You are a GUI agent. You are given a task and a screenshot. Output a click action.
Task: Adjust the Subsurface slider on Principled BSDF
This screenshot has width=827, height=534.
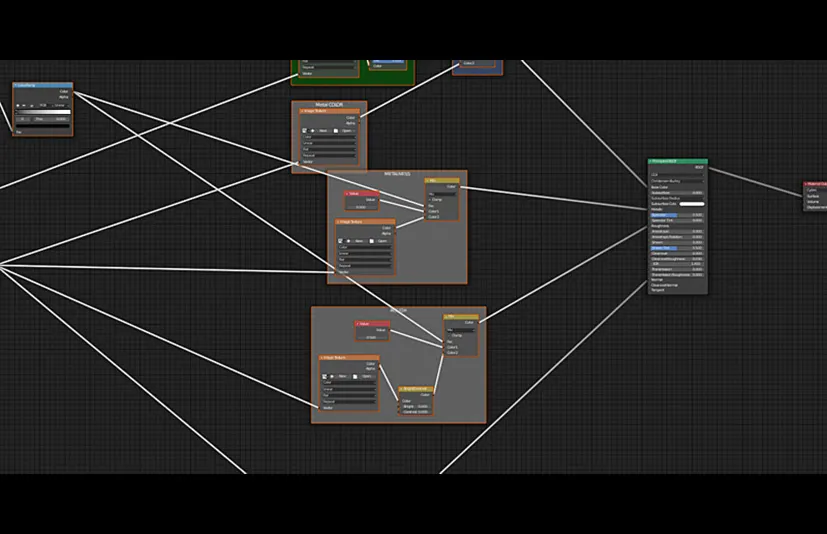coord(677,193)
